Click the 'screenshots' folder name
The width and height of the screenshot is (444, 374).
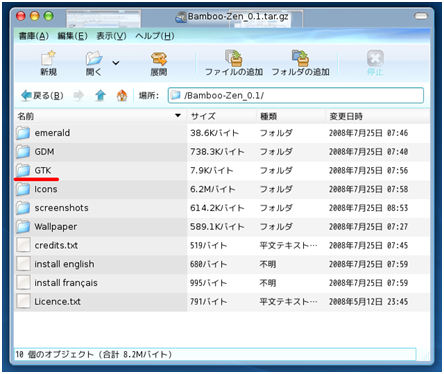61,208
